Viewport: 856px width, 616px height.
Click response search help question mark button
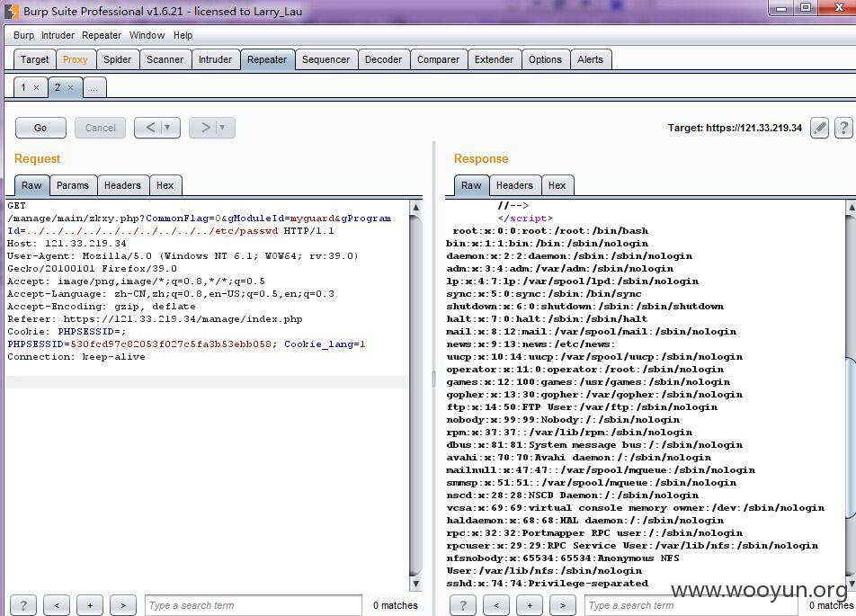(463, 605)
